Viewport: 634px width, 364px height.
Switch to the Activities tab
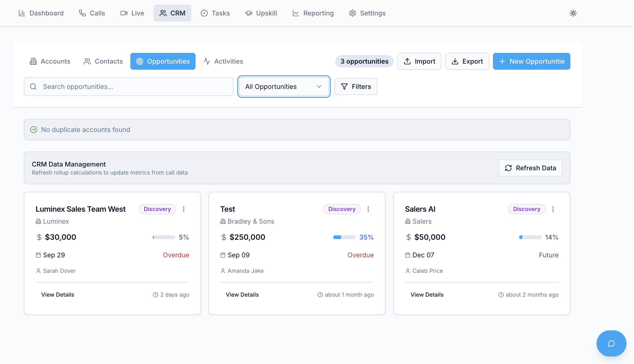(x=223, y=61)
